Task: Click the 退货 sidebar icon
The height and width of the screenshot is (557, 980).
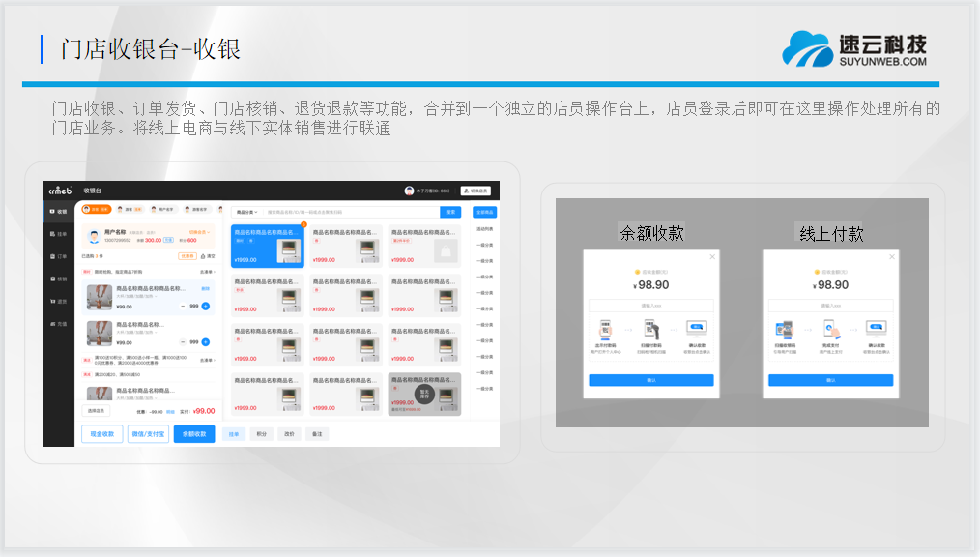Action: 59,301
